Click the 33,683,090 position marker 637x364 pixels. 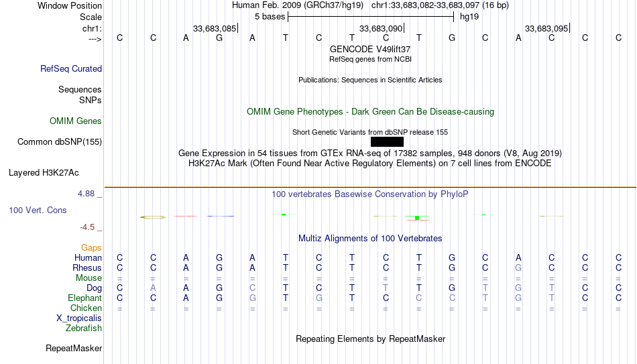(x=381, y=28)
